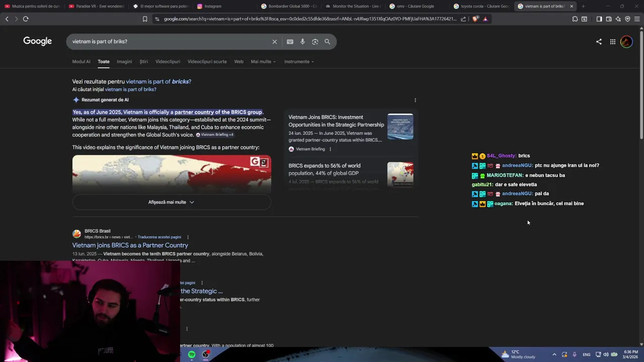Expand Mai multe search filter dropdown

pos(263,62)
